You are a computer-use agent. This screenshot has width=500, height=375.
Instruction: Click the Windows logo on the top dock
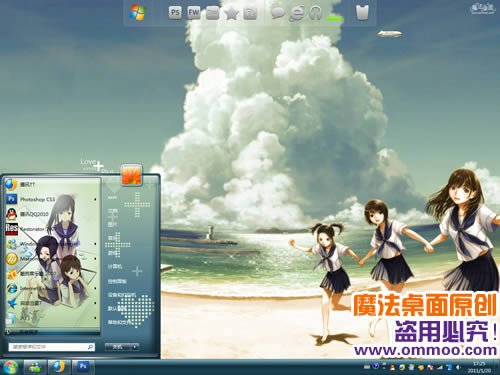[x=138, y=13]
